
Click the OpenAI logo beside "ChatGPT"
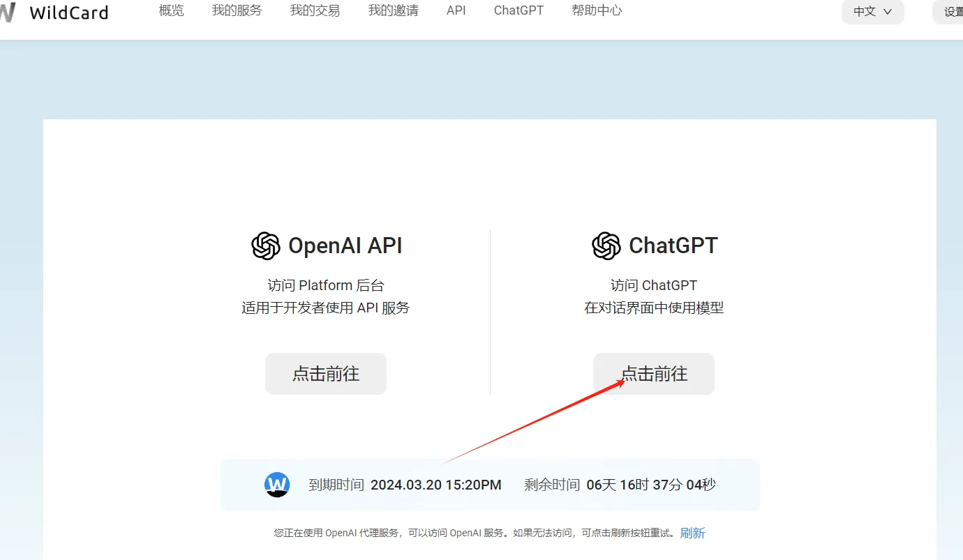pos(605,245)
